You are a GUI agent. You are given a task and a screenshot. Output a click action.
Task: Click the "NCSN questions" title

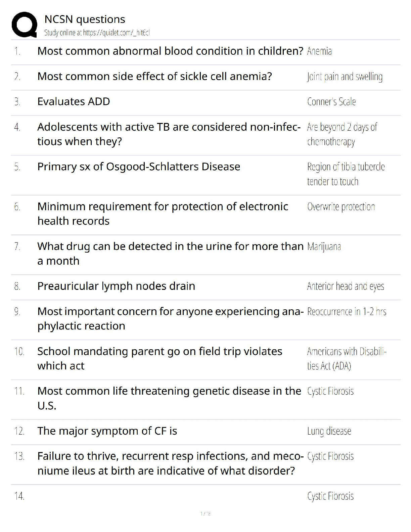coord(85,19)
